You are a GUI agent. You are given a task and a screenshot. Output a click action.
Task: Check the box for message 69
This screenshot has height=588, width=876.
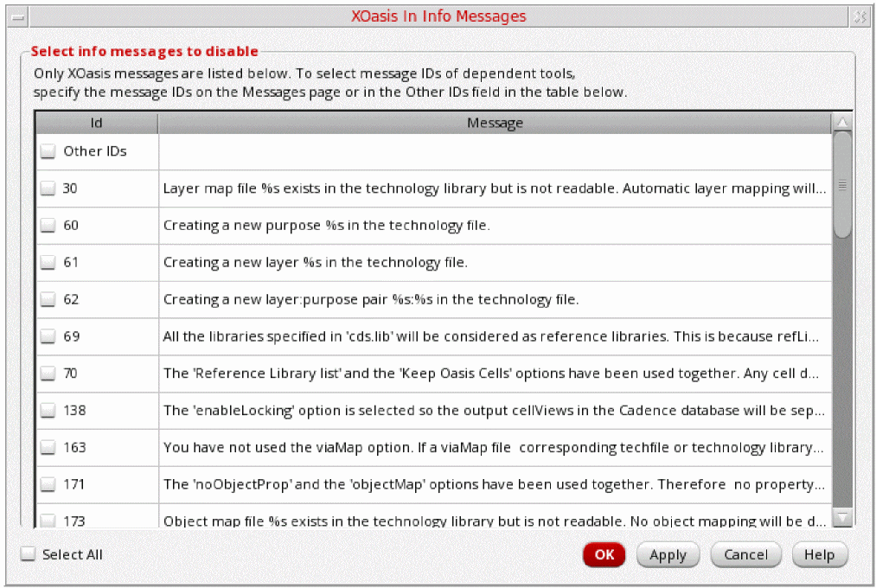(48, 336)
